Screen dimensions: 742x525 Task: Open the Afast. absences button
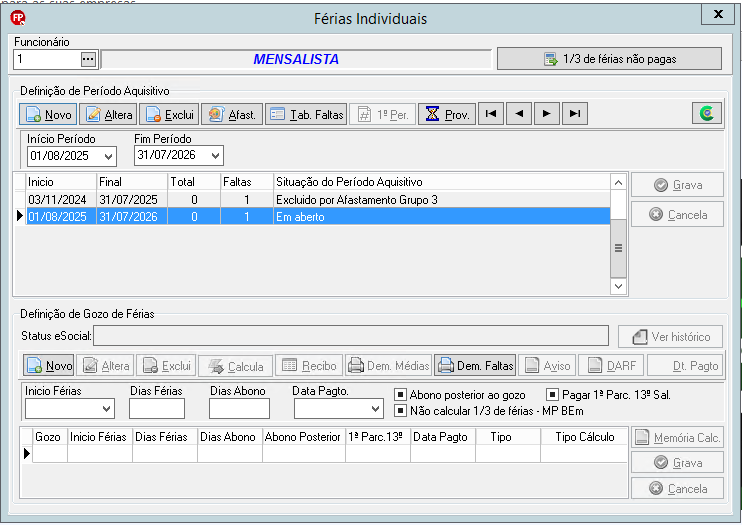pos(232,114)
